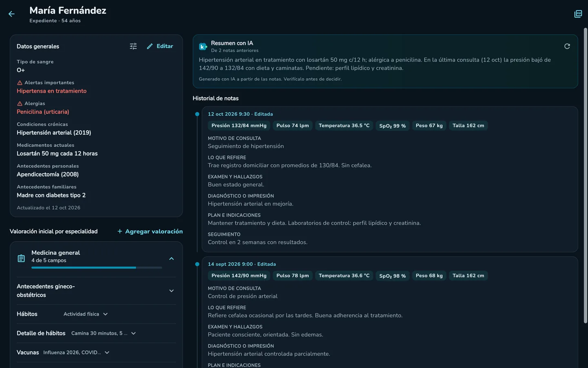588x368 pixels.
Task: Click the Peso 68 kg chip
Action: coord(429,276)
